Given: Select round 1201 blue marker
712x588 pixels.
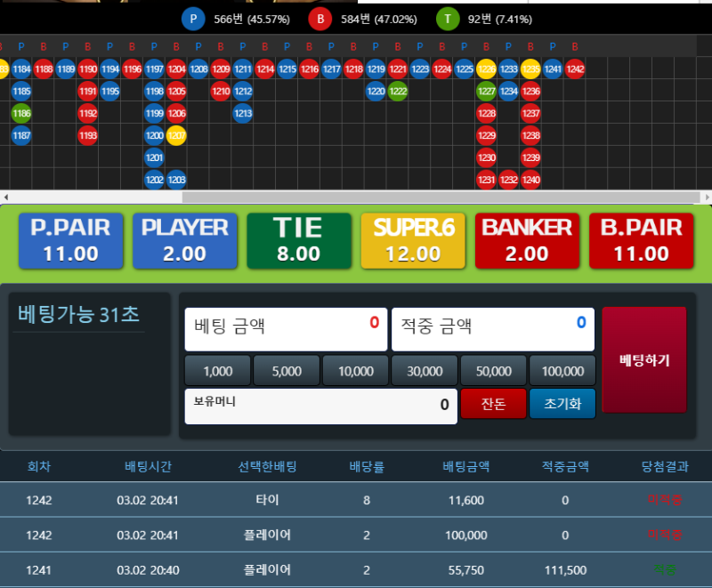Looking at the screenshot, I should pos(154,157).
